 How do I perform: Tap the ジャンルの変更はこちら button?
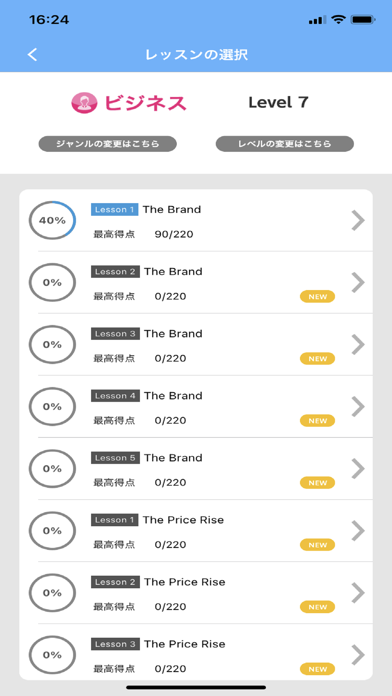coord(107,144)
